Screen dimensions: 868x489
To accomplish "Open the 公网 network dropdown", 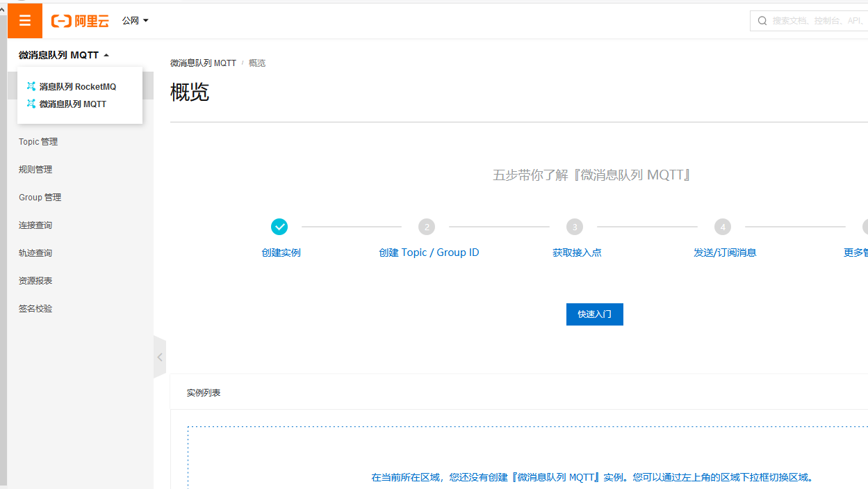I will (136, 21).
